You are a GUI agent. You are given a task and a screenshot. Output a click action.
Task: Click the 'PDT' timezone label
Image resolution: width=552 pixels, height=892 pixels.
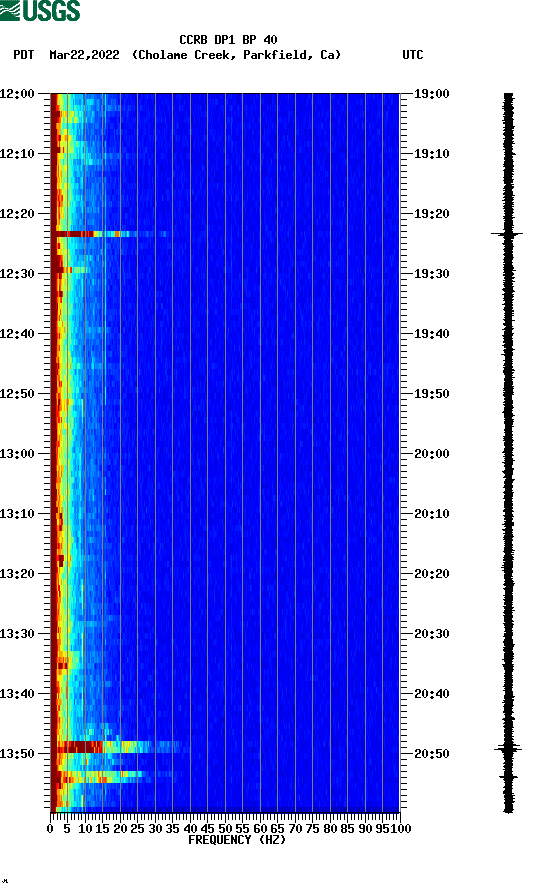pos(23,55)
